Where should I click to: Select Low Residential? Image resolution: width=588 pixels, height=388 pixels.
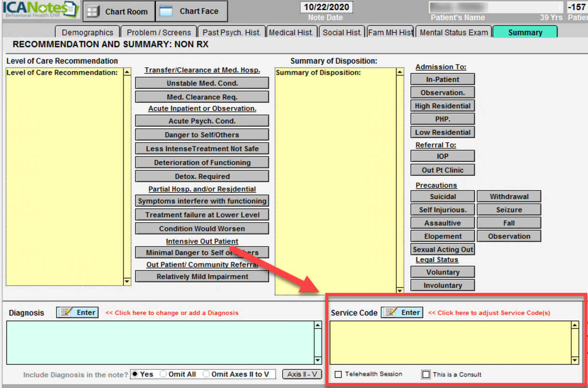(x=442, y=132)
